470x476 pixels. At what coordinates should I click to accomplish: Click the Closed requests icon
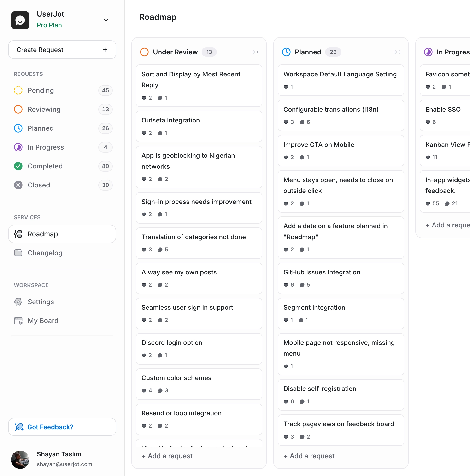tap(18, 185)
